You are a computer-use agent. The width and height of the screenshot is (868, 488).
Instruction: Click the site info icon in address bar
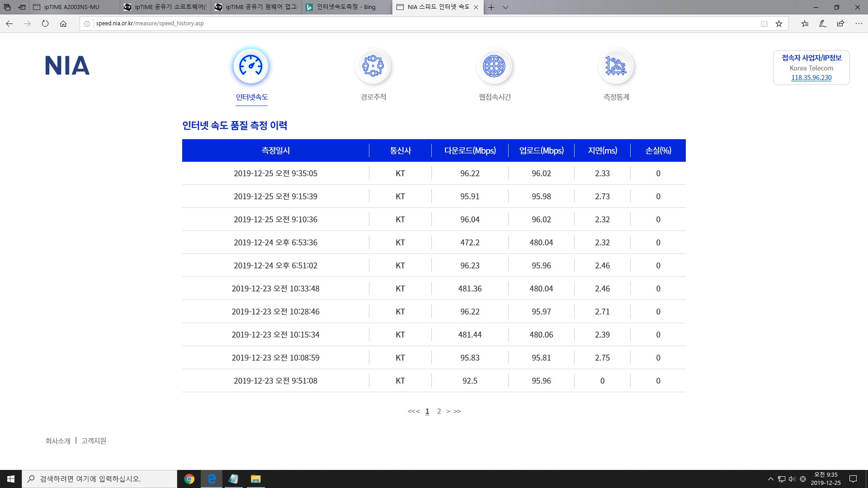click(x=87, y=23)
